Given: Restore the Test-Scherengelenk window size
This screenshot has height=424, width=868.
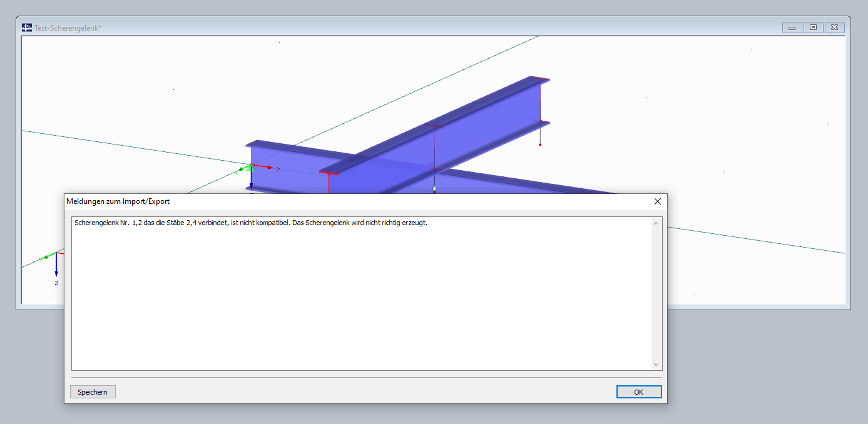Looking at the screenshot, I should pos(813,28).
